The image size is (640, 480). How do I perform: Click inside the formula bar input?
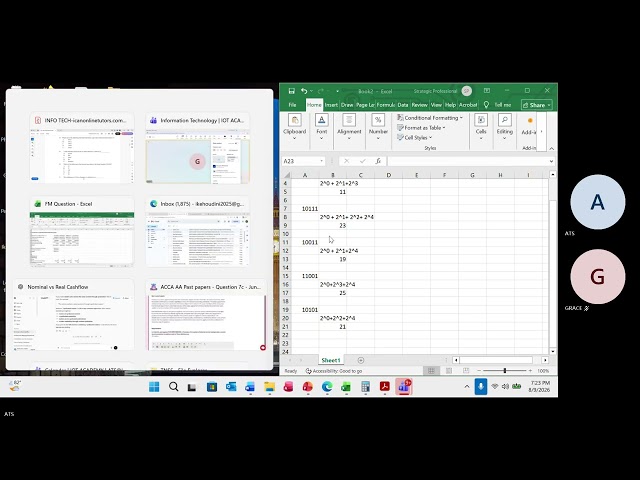[467, 161]
